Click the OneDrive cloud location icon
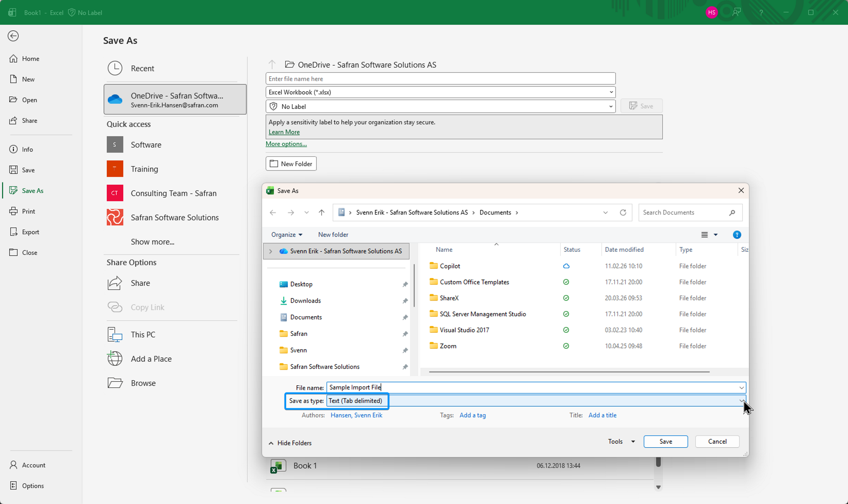 [115, 100]
